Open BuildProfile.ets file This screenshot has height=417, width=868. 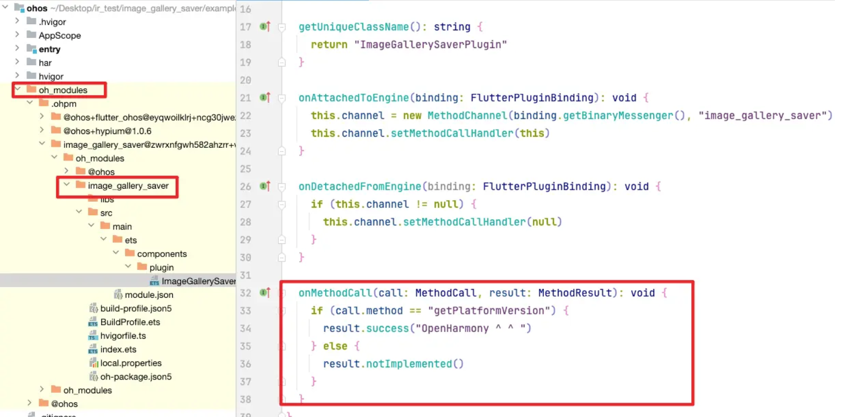pos(130,322)
